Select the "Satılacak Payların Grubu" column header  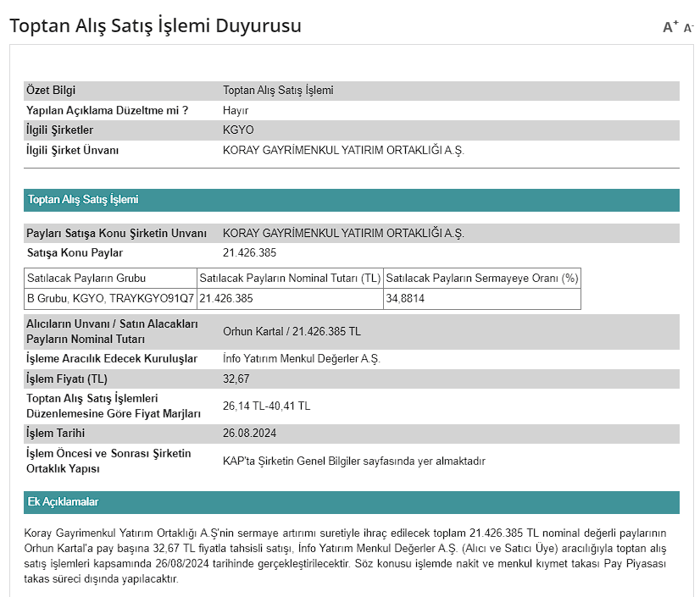pyautogui.click(x=86, y=278)
